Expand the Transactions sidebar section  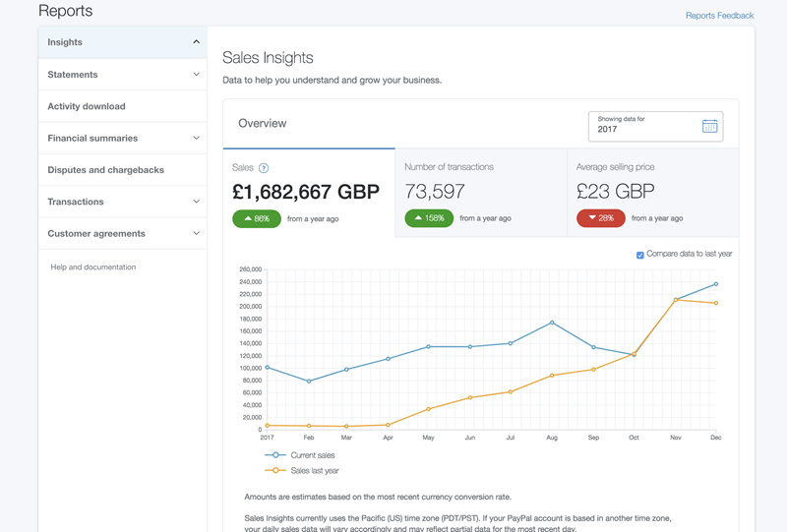pos(196,202)
